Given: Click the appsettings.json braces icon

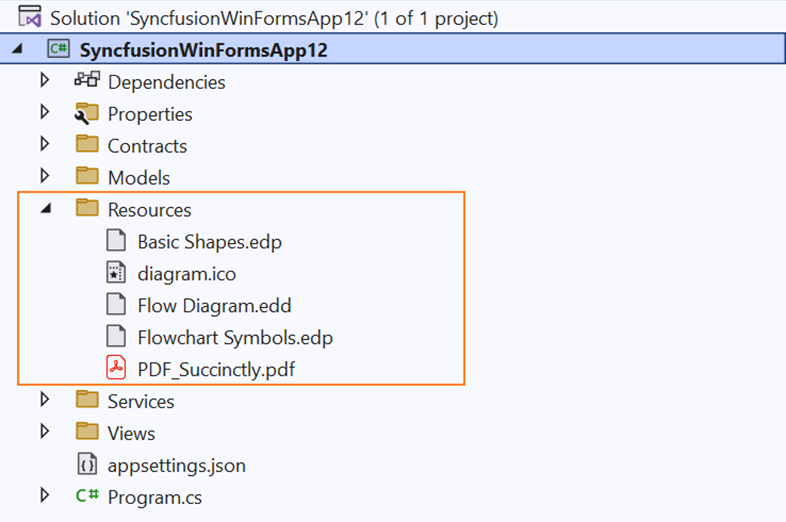Looking at the screenshot, I should click(x=87, y=464).
